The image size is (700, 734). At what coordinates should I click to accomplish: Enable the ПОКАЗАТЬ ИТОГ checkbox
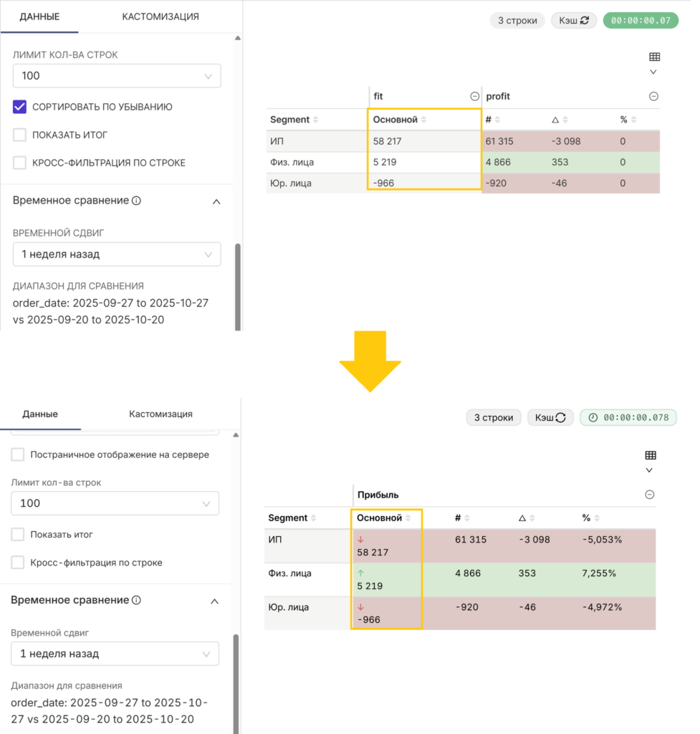pyautogui.click(x=19, y=135)
